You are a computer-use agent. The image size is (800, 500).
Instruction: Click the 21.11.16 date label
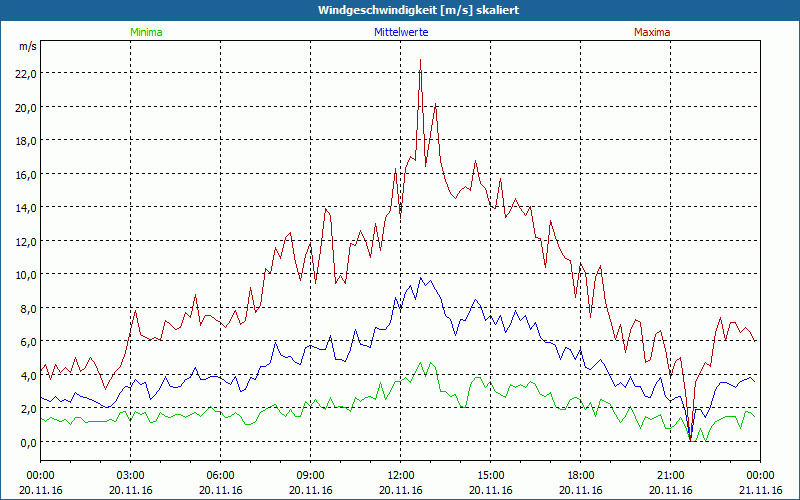[x=760, y=490]
